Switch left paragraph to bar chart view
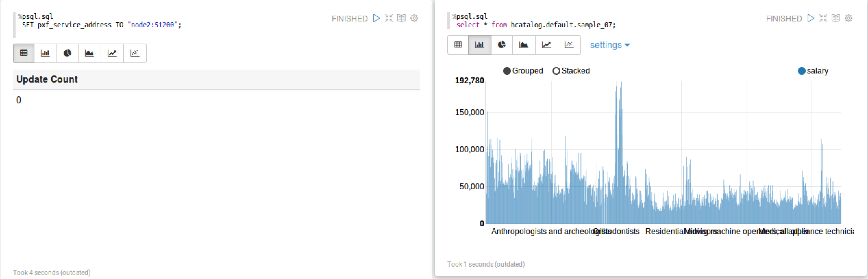Image resolution: width=868 pixels, height=279 pixels. click(x=45, y=53)
